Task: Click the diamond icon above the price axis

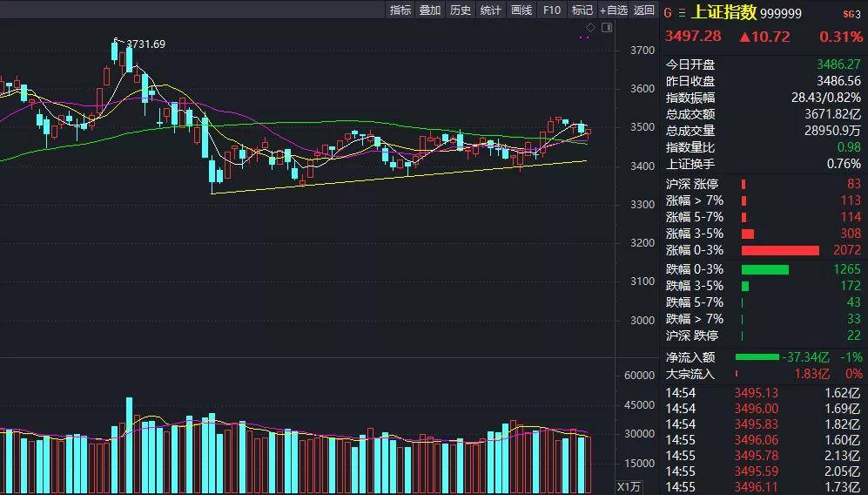Action: click(x=590, y=27)
